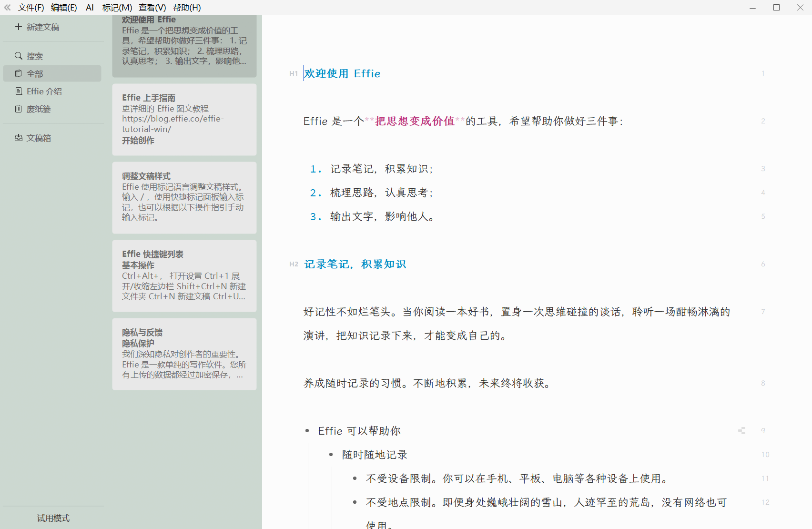Open the 标记(M) menu

tap(117, 8)
